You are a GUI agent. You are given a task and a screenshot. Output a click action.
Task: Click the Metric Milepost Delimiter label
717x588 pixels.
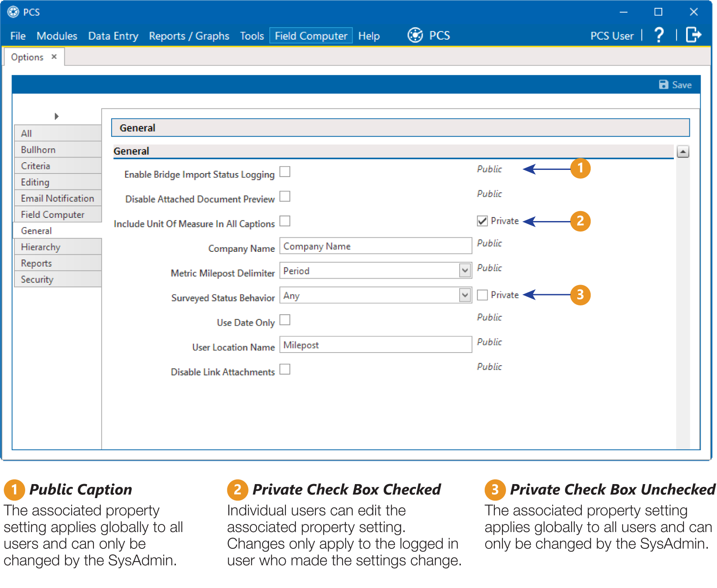click(x=223, y=273)
